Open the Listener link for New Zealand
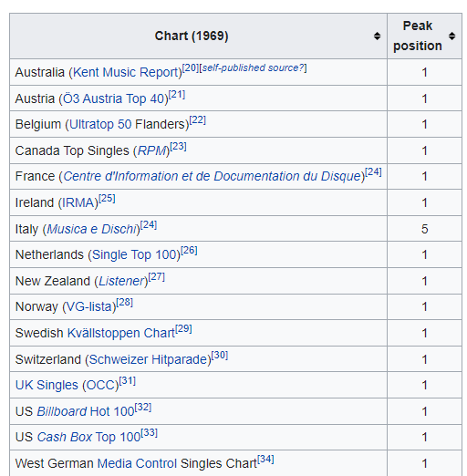 click(121, 281)
